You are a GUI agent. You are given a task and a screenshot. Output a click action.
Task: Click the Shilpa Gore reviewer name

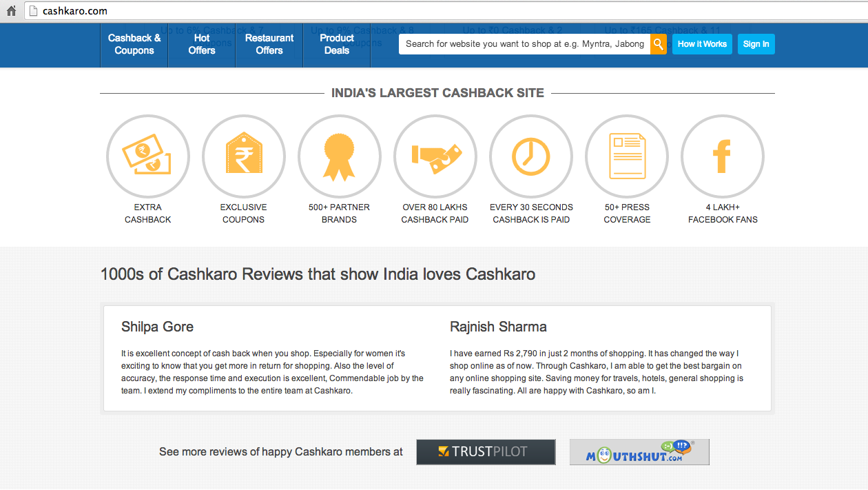pyautogui.click(x=157, y=327)
